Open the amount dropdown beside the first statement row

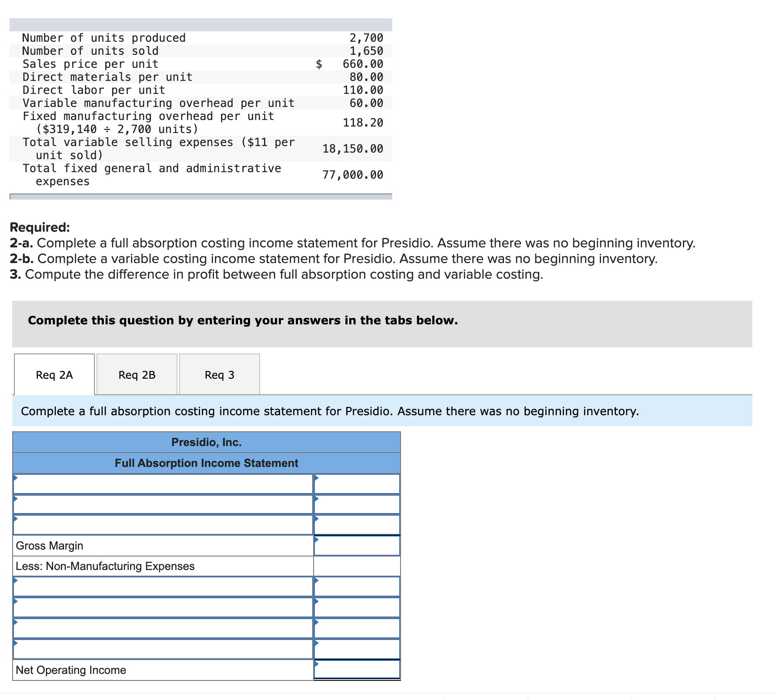pyautogui.click(x=356, y=483)
